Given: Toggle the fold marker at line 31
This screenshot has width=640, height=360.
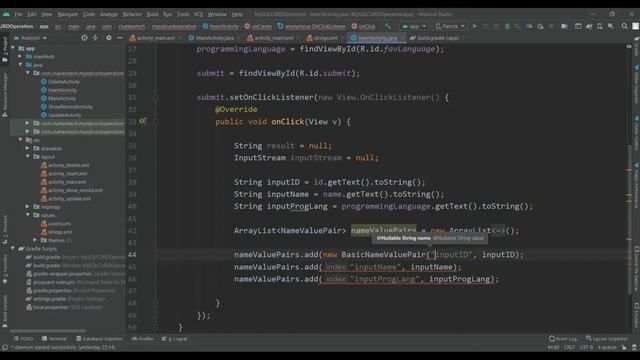Looking at the screenshot, I should pyautogui.click(x=156, y=97).
